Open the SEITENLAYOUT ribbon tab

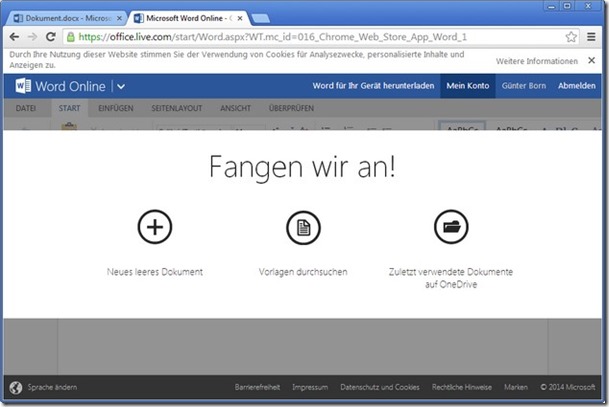click(x=177, y=108)
